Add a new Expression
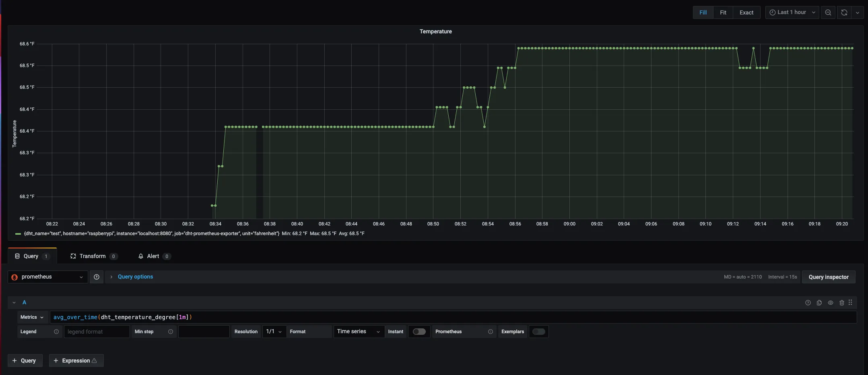The height and width of the screenshot is (375, 868). tap(76, 361)
